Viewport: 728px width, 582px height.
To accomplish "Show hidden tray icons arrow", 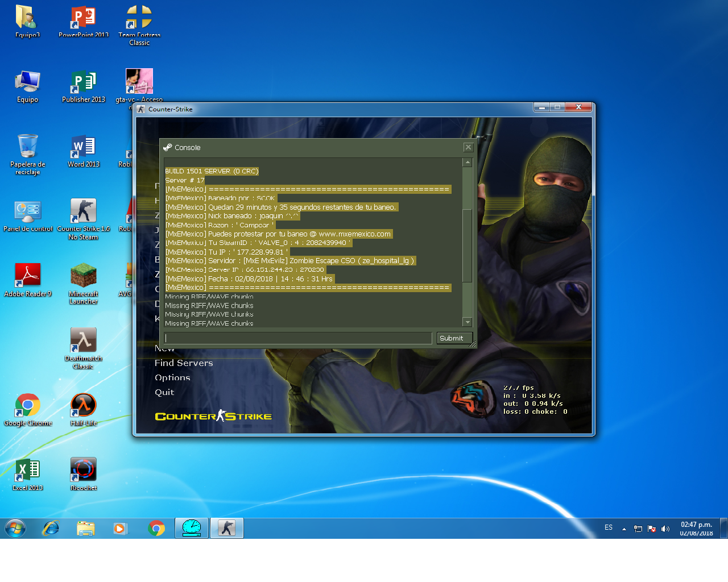I will click(624, 529).
